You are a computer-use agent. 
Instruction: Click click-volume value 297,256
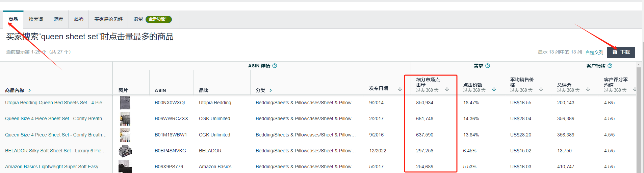click(424, 151)
